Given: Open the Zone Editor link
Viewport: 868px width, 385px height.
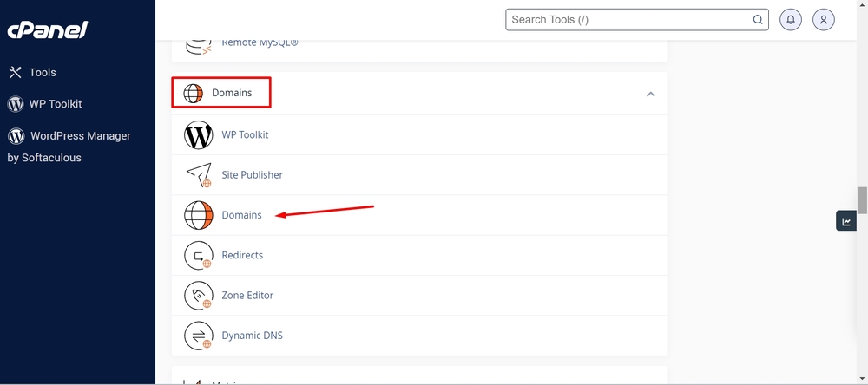Looking at the screenshot, I should (247, 296).
